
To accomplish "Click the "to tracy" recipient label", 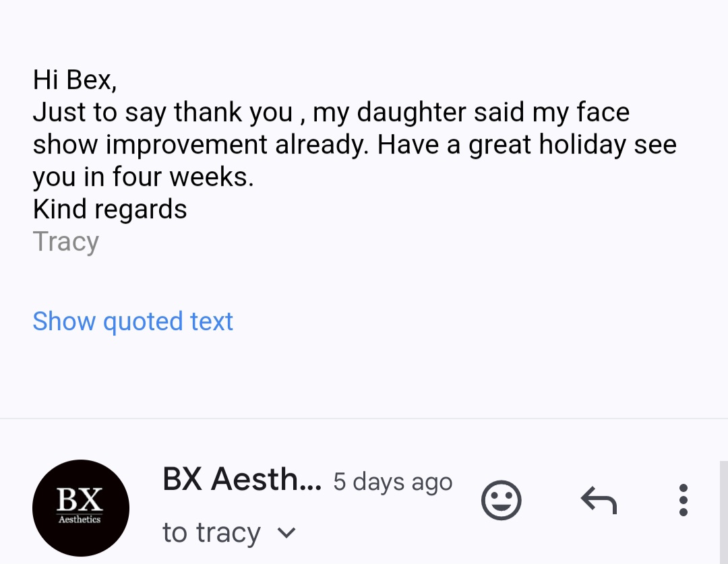I will point(211,532).
